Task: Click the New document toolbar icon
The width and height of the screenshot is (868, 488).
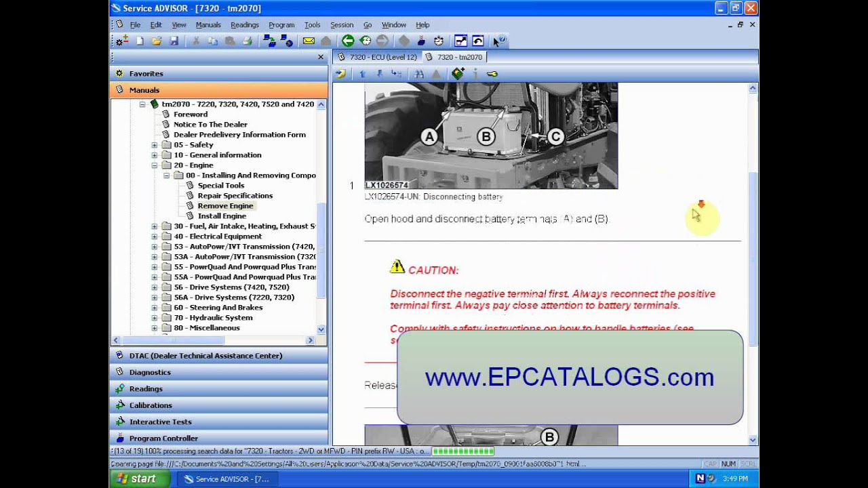Action: click(140, 41)
